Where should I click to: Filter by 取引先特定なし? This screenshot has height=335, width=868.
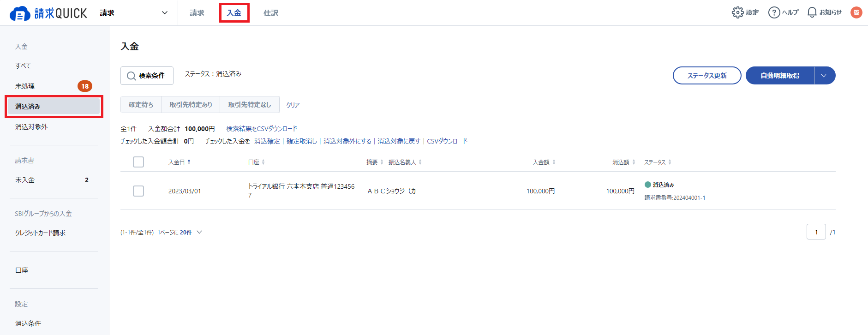coord(250,105)
